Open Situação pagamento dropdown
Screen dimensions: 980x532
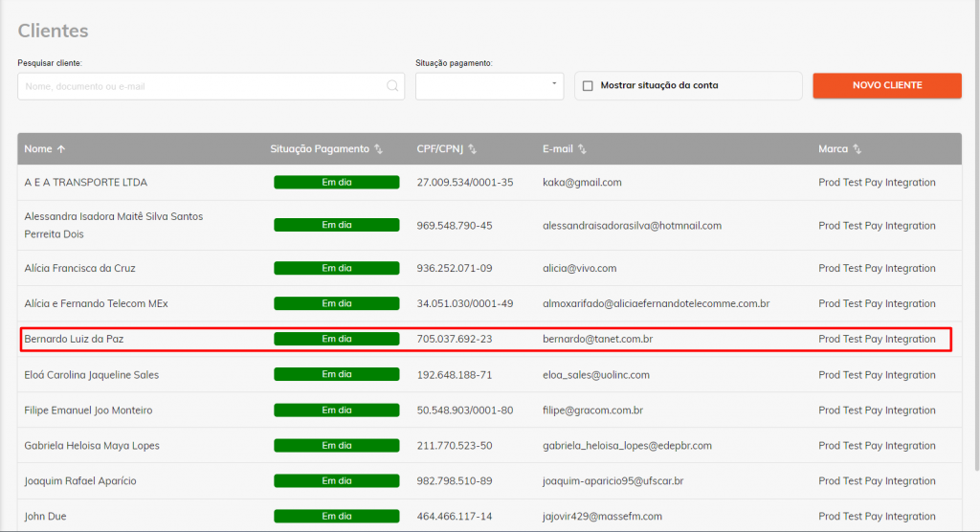pos(489,86)
